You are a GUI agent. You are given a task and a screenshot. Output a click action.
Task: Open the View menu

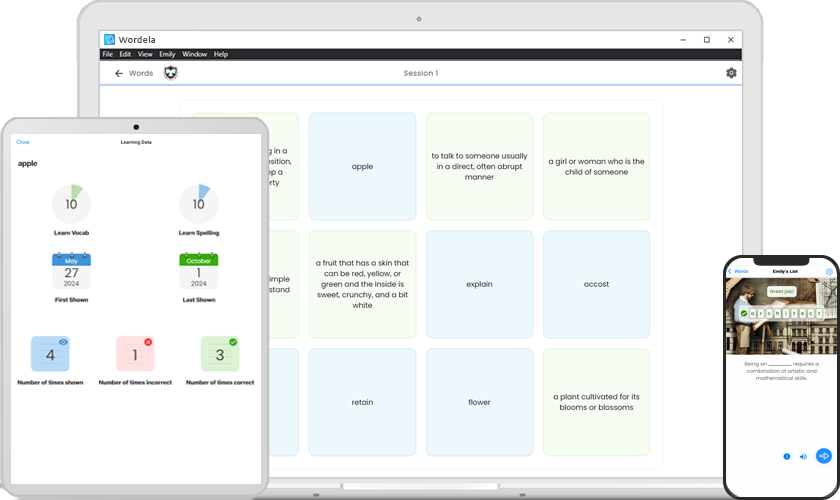click(x=145, y=54)
